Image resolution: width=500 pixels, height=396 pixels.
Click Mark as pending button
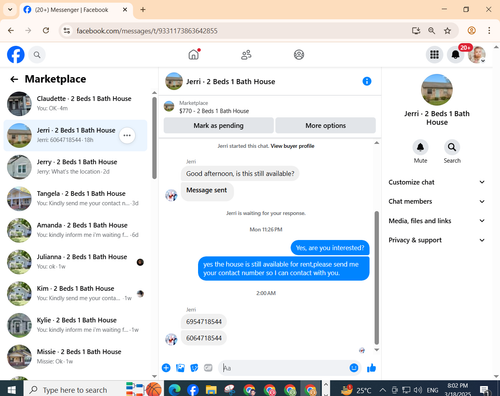pyautogui.click(x=219, y=126)
